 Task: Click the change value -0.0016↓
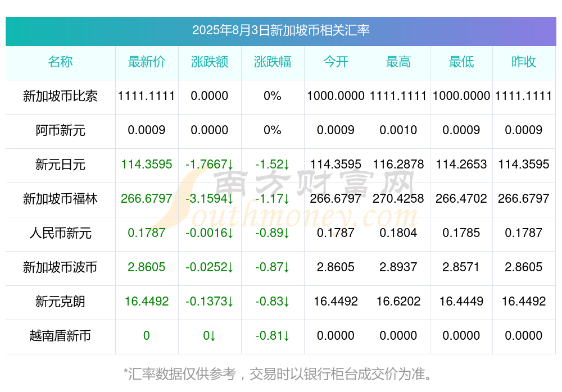click(210, 233)
